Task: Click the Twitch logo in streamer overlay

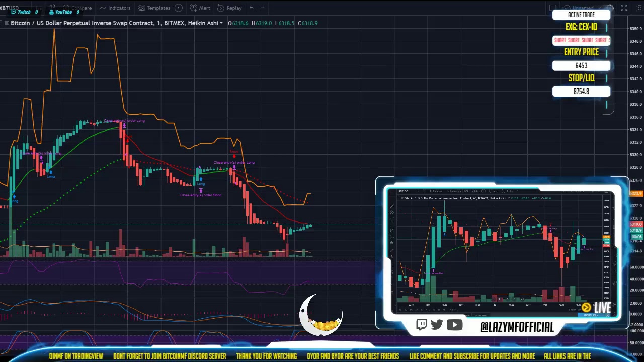Action: pyautogui.click(x=422, y=325)
